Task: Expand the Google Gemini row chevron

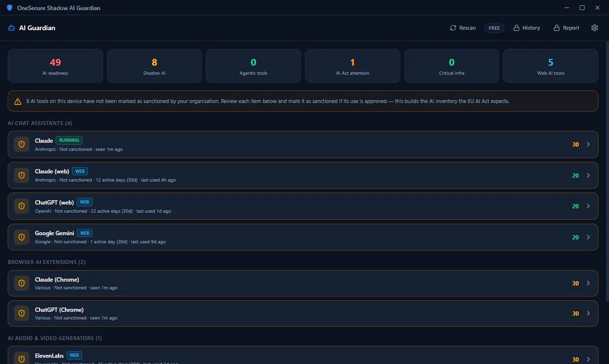Action: pos(588,237)
